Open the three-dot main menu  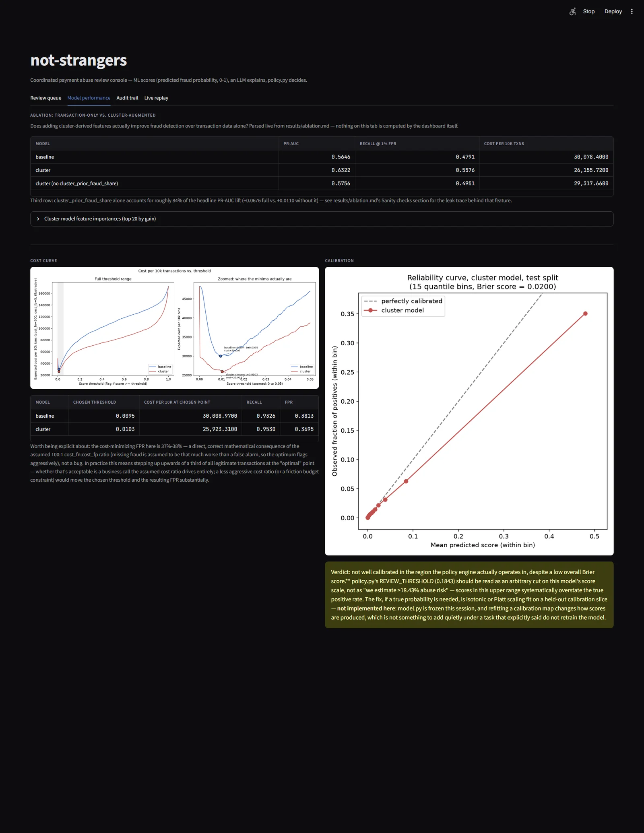[x=632, y=12]
